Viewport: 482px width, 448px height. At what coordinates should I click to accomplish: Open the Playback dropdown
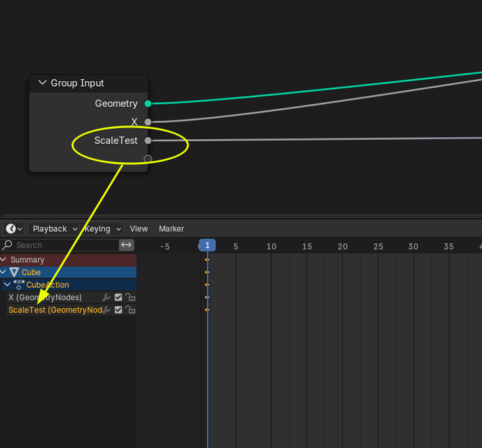coord(55,229)
